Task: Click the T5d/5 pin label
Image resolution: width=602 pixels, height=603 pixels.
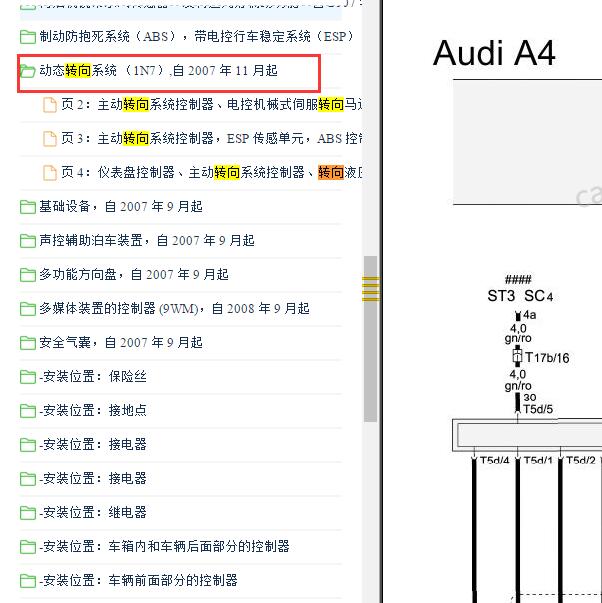Action: pyautogui.click(x=538, y=409)
